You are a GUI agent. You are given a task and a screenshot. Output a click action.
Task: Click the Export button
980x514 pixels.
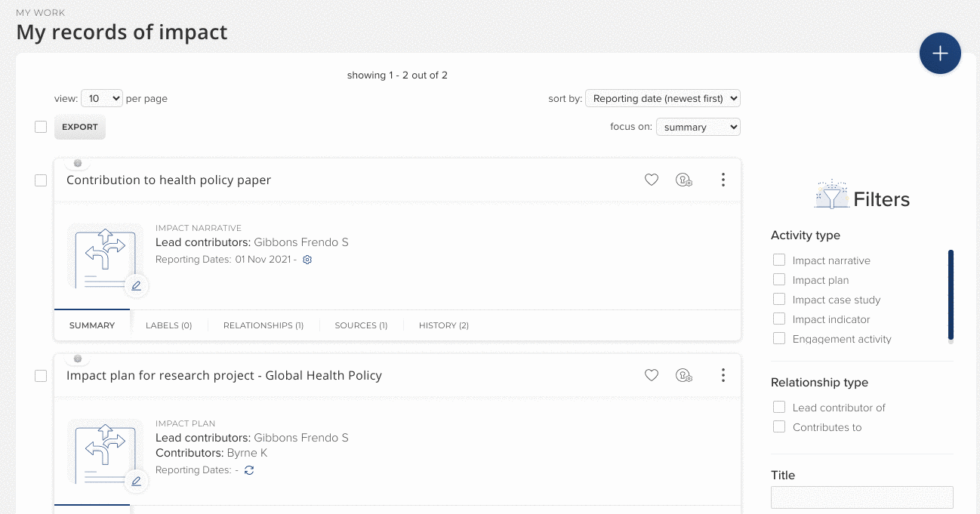point(80,127)
